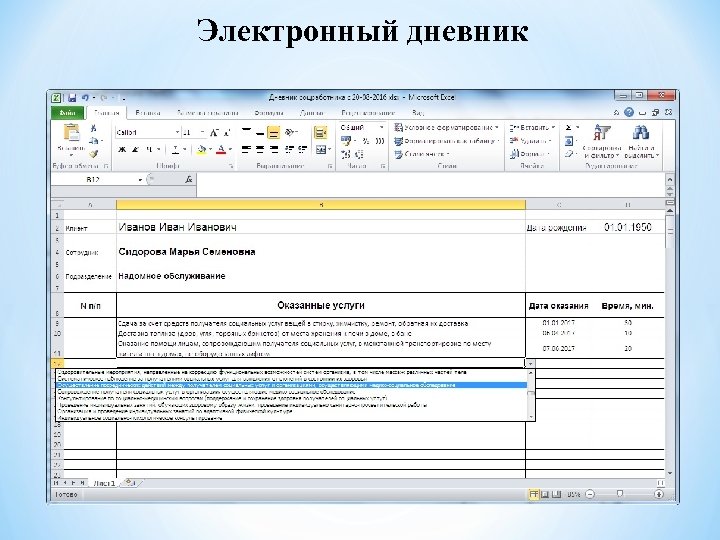Click the Вставить cells button
This screenshot has width=720, height=540.
[533, 128]
